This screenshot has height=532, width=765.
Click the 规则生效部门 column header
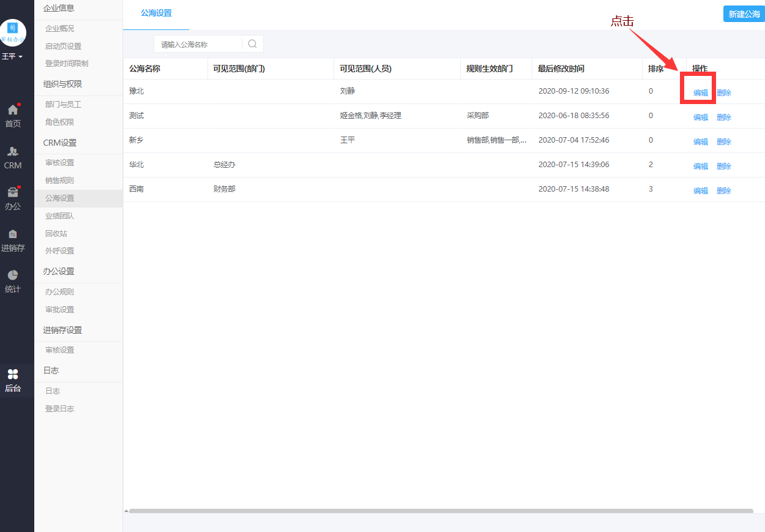pos(490,69)
